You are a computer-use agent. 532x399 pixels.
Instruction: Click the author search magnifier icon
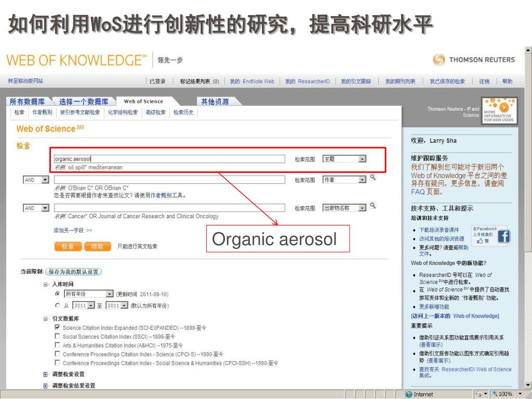pos(373,177)
